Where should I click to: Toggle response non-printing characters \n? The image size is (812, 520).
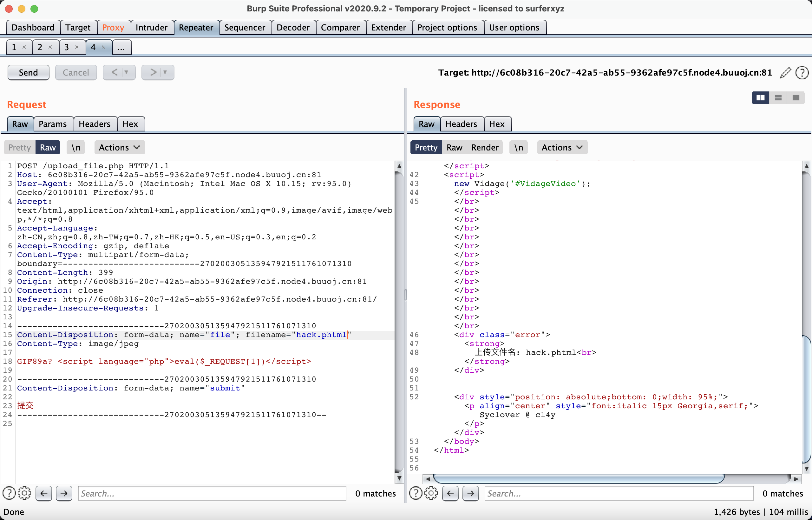click(519, 148)
